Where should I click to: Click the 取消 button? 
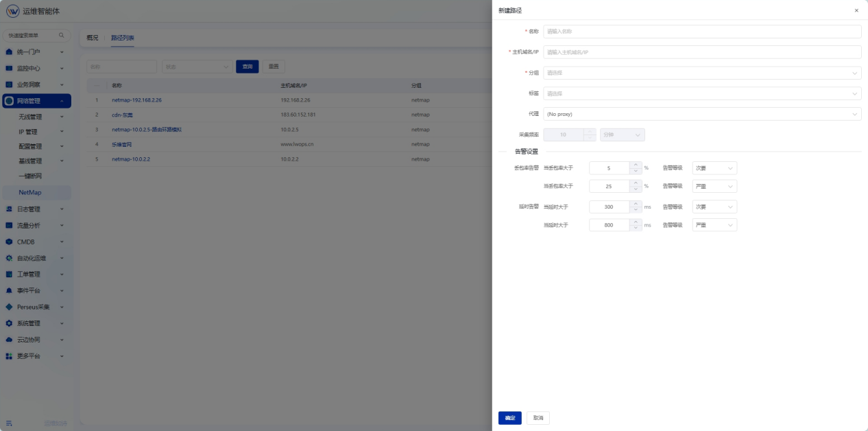538,418
